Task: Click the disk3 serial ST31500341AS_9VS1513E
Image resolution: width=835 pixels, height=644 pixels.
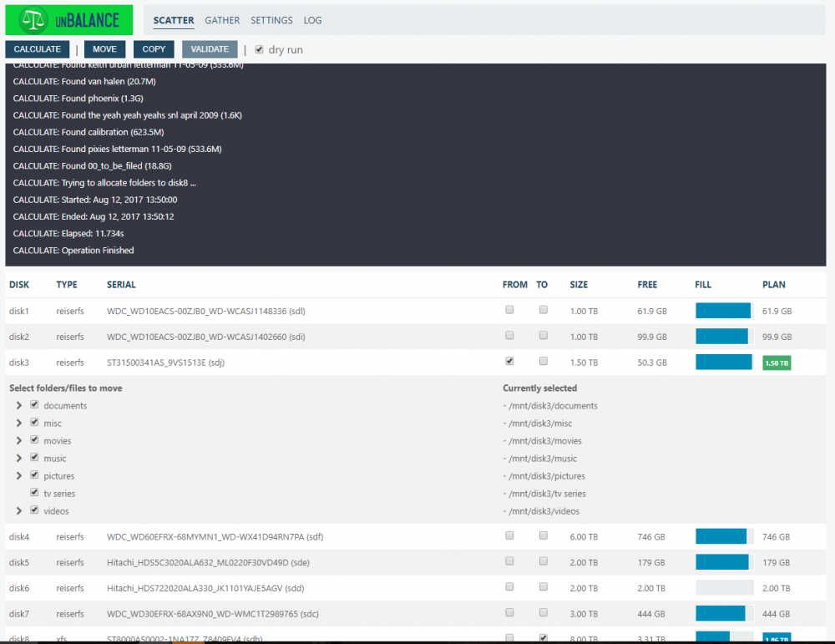Action: tap(165, 363)
